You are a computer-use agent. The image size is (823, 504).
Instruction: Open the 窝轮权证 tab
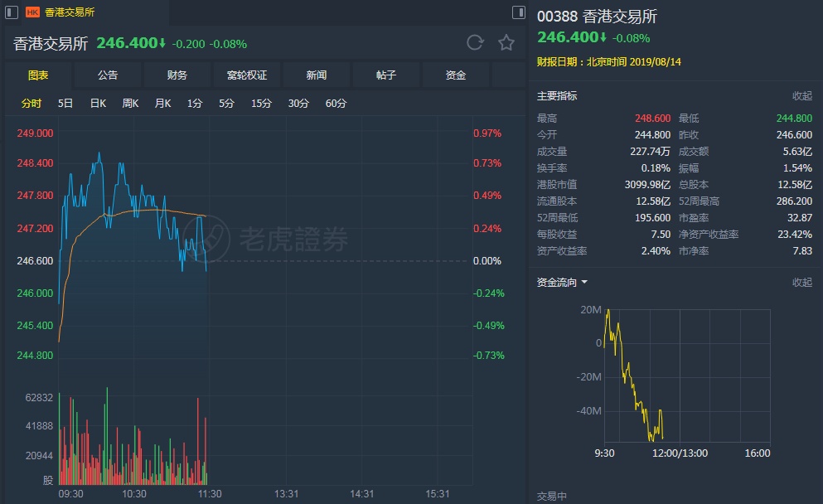click(x=247, y=75)
